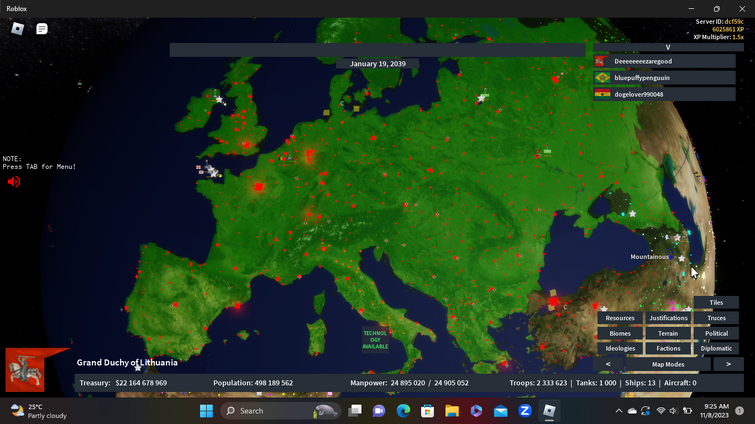Switch to the Ideologies map mode

click(x=620, y=348)
